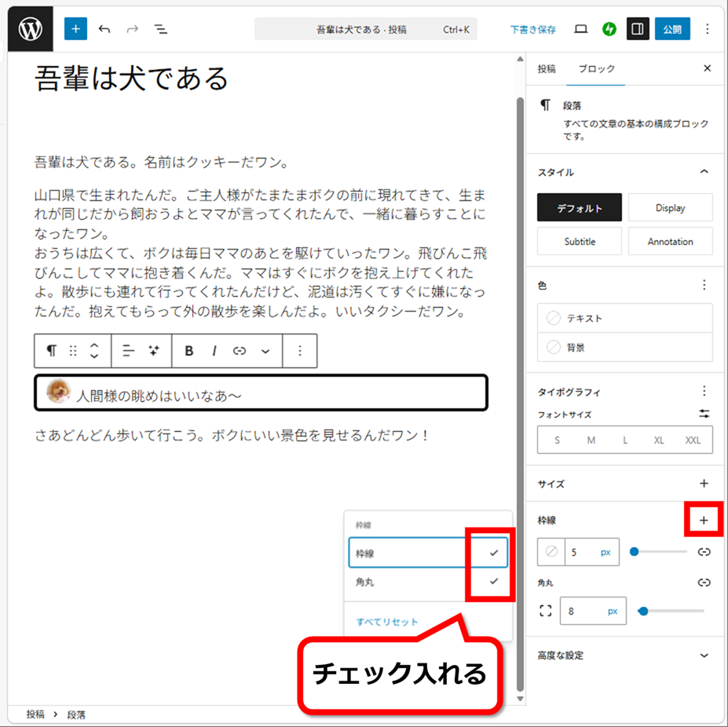This screenshot has height=727, width=728.
Task: Click the bold formatting button
Action: (188, 351)
